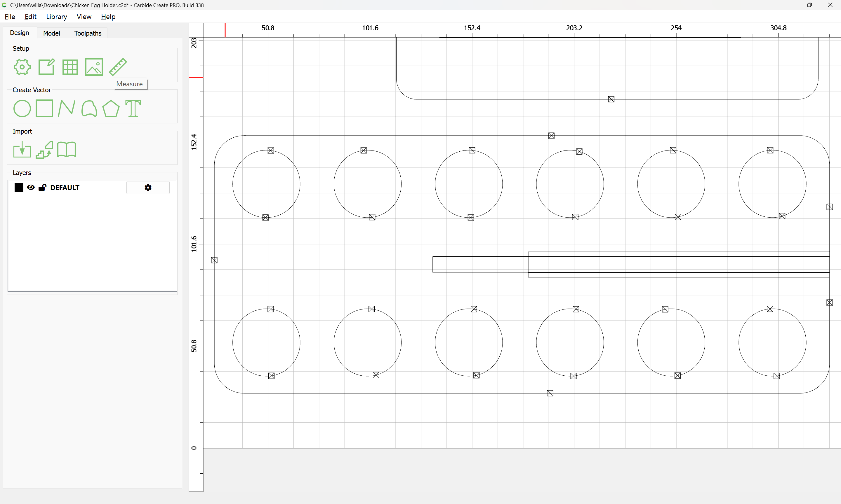Switch to the Toolpaths tab
Screen dimensions: 841x504
point(88,33)
